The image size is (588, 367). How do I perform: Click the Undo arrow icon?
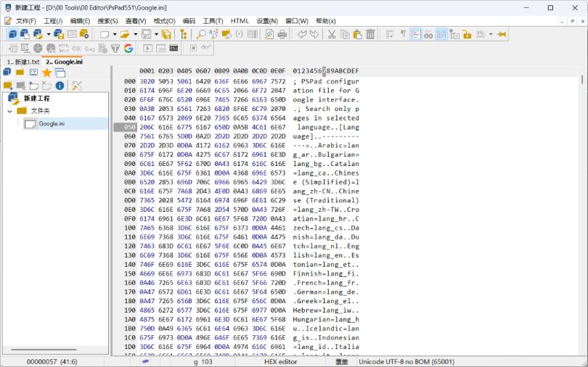tap(301, 34)
